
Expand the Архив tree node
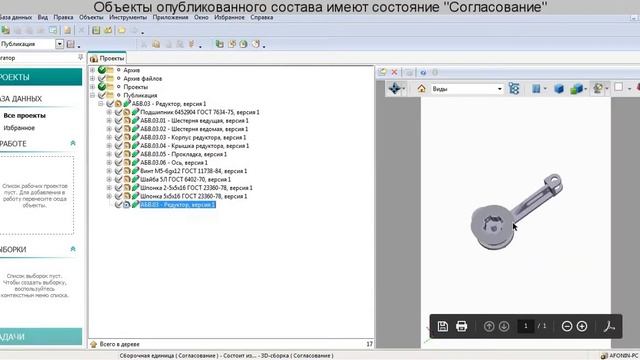pos(92,70)
